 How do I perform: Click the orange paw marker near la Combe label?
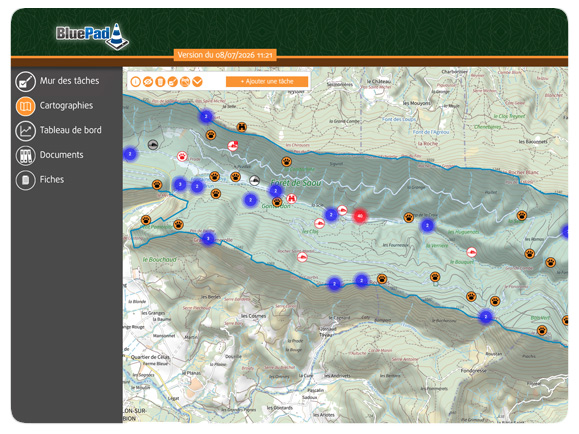coord(287,161)
